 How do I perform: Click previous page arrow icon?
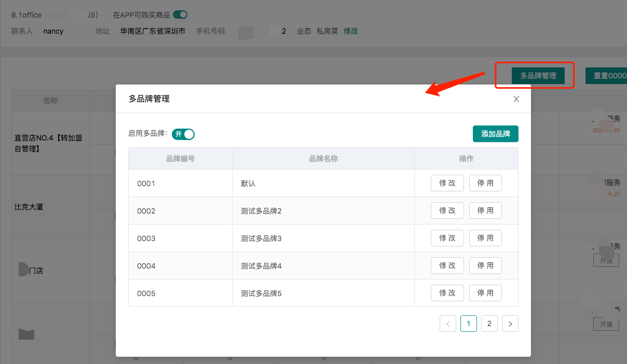pyautogui.click(x=447, y=323)
